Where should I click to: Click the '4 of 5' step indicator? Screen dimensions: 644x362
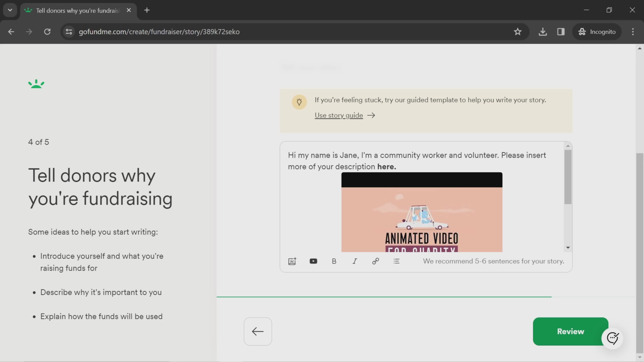point(39,142)
